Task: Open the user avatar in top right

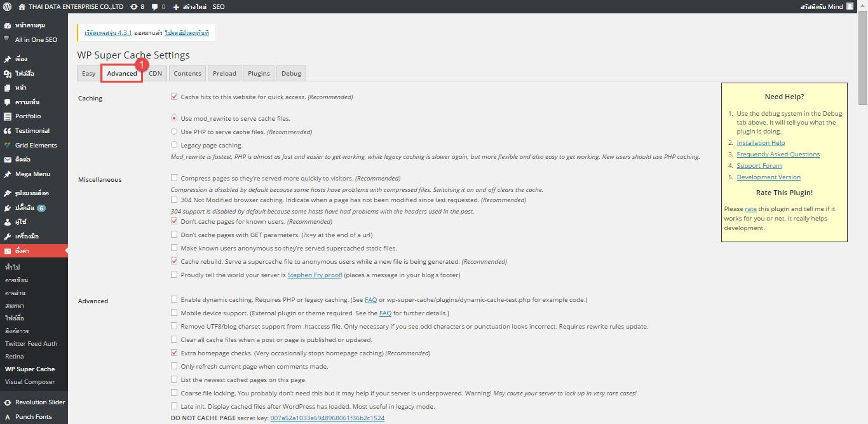Action: click(x=850, y=6)
